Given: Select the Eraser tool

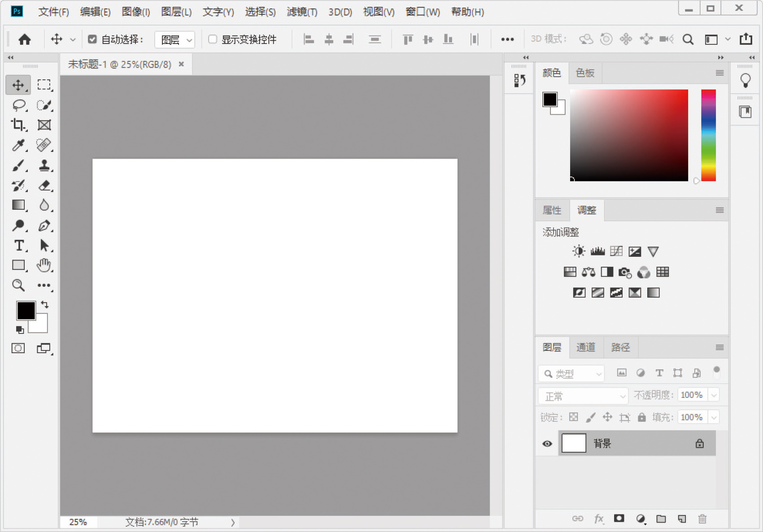Looking at the screenshot, I should pos(44,185).
